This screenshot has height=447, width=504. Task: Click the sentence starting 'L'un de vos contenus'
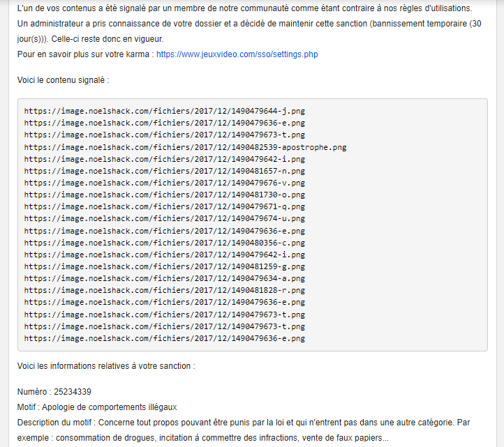(245, 8)
